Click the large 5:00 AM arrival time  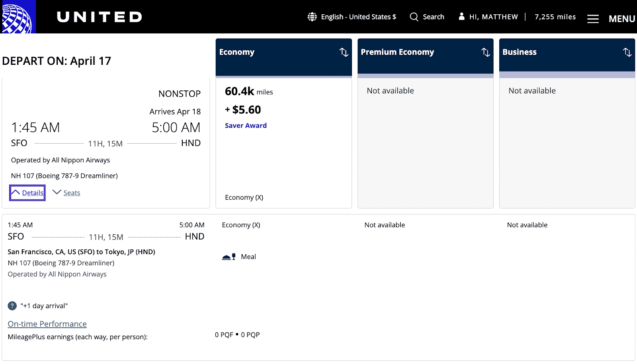click(176, 128)
